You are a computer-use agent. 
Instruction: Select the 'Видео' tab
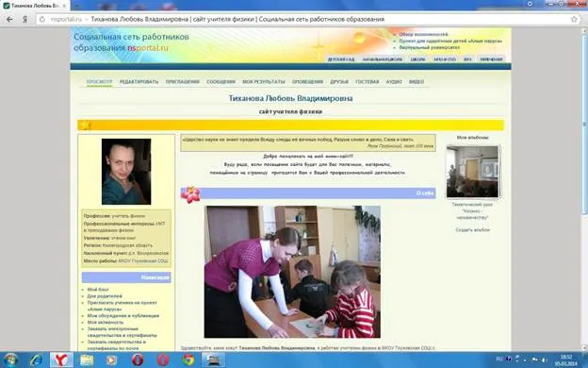click(x=416, y=81)
